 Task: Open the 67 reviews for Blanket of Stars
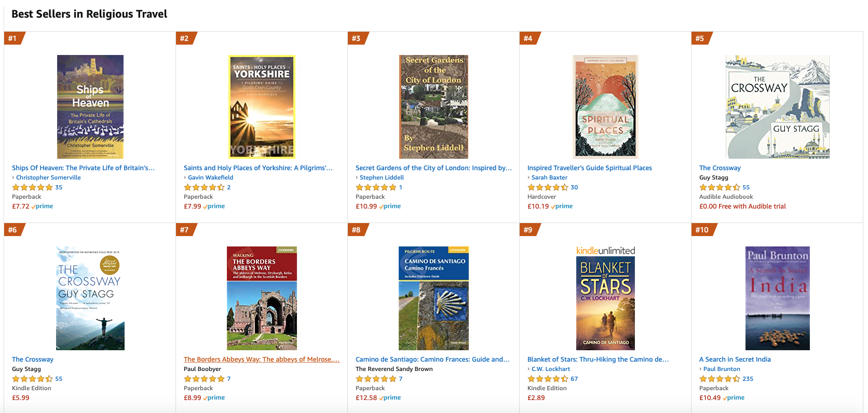[x=574, y=379]
